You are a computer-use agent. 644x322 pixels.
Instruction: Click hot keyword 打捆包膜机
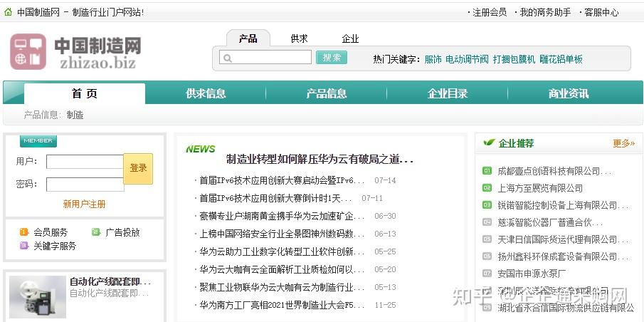pyautogui.click(x=514, y=59)
